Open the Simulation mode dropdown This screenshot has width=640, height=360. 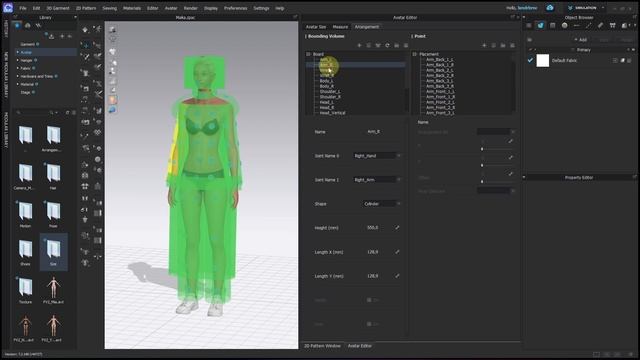[x=587, y=8]
